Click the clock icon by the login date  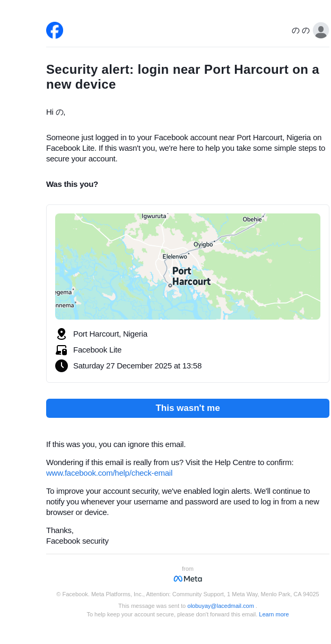point(62,366)
